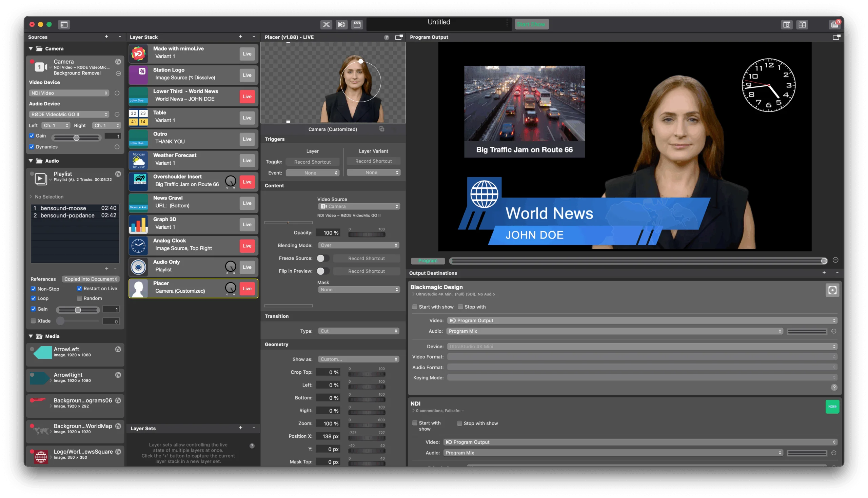The image size is (868, 498).
Task: Adjust the Opacity slider
Action: pos(367,235)
